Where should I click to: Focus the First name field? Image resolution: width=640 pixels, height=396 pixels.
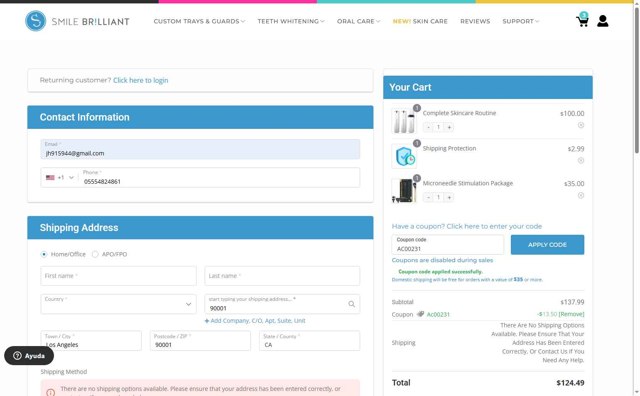[x=118, y=276]
